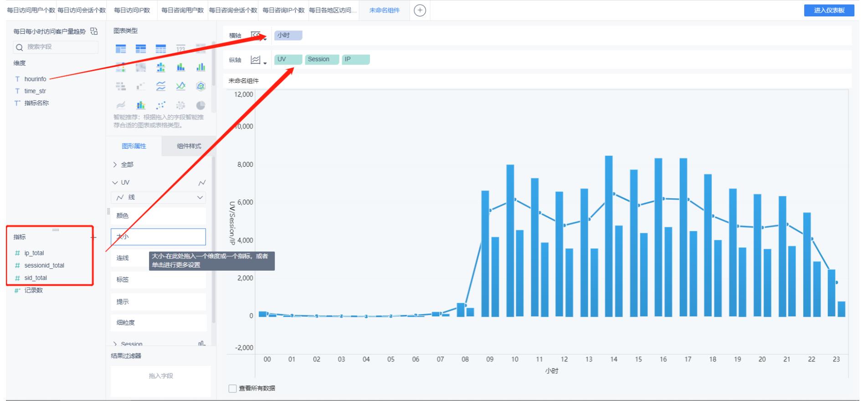Click the hash icon before ip_total
This screenshot has width=868, height=412.
coord(17,253)
